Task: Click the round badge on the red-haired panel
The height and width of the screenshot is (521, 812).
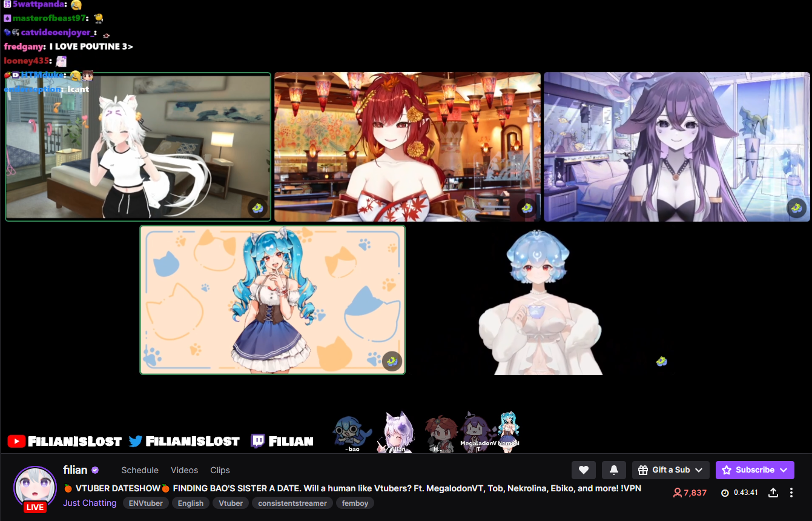Action: pos(527,208)
